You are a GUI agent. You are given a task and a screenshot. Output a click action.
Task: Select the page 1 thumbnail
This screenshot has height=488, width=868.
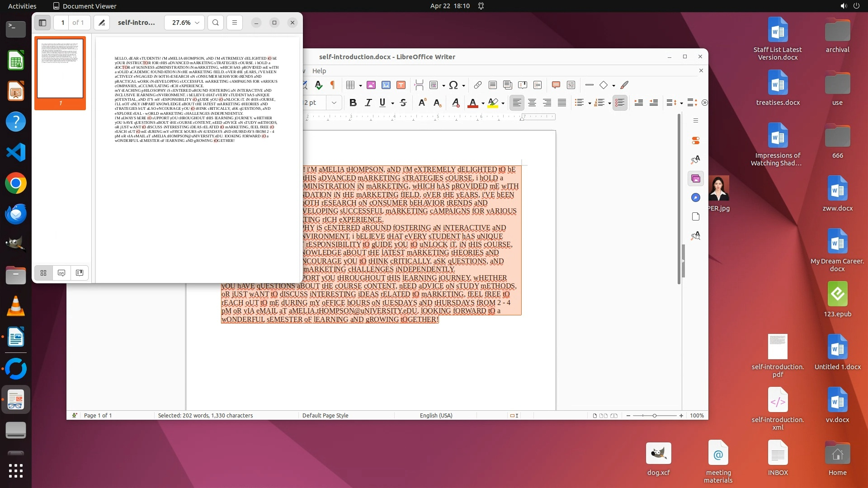pyautogui.click(x=60, y=69)
